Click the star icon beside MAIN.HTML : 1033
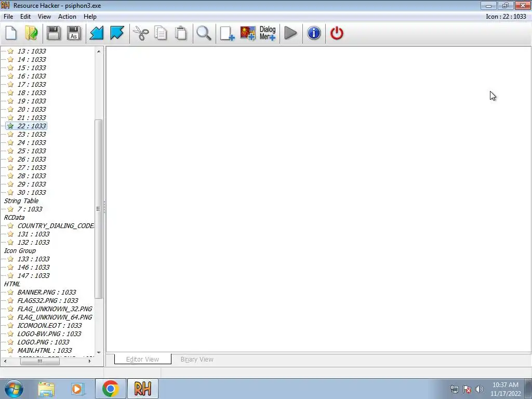Viewport: 532px width, 399px height. tap(10, 350)
